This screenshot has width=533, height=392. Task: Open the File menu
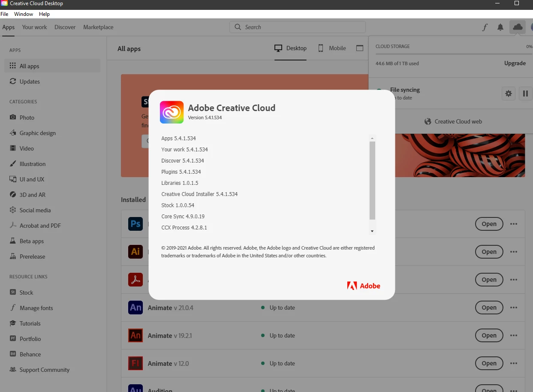click(x=4, y=14)
